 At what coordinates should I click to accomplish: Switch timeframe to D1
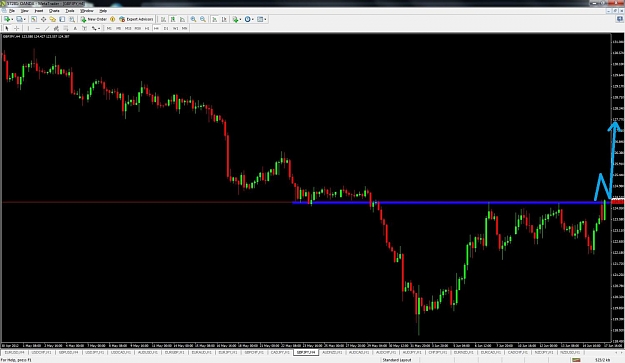pyautogui.click(x=166, y=28)
